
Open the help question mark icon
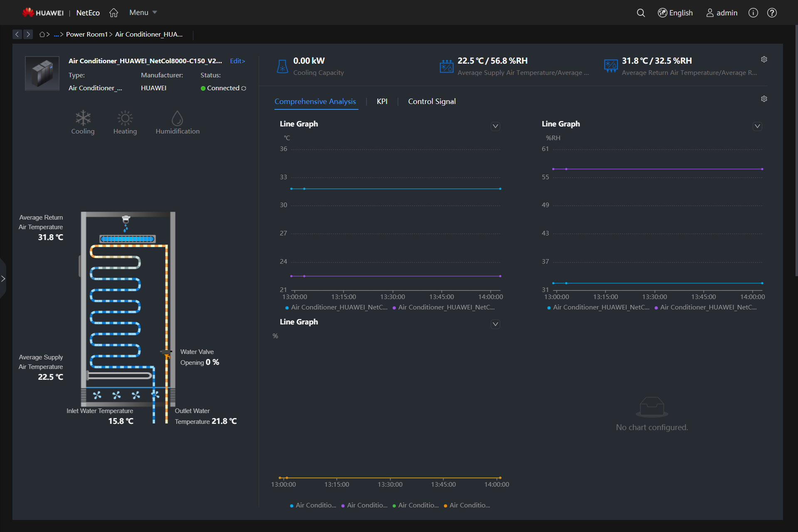[x=772, y=13]
